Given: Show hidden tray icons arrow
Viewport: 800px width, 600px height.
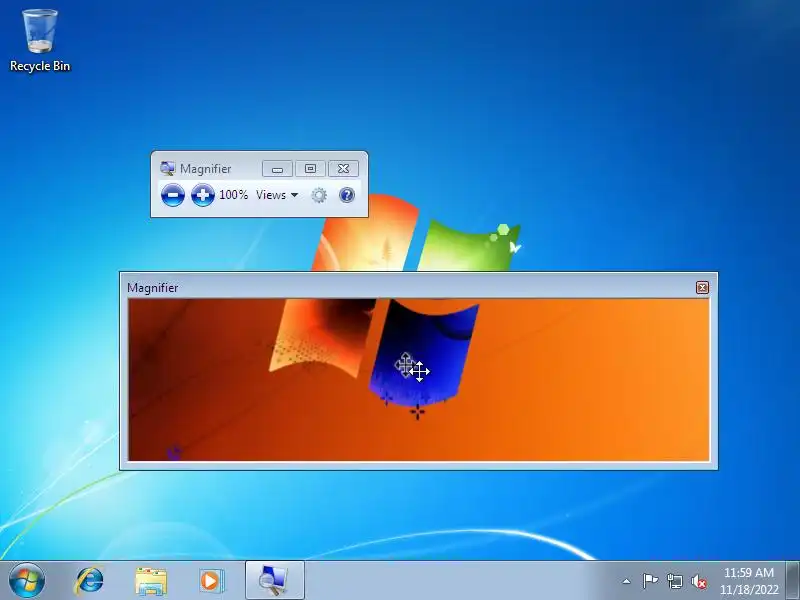Looking at the screenshot, I should (627, 581).
